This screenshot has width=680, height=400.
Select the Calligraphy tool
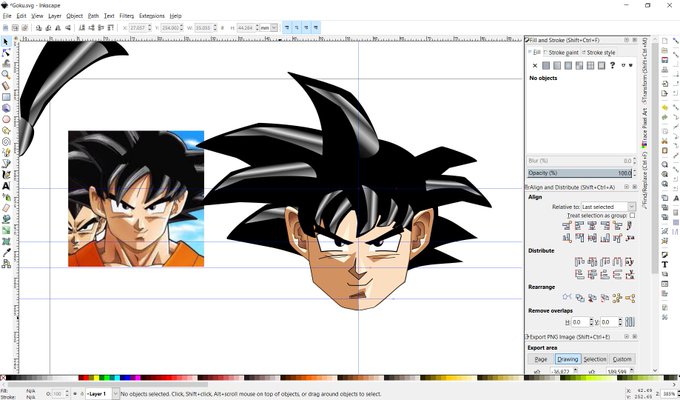6,174
